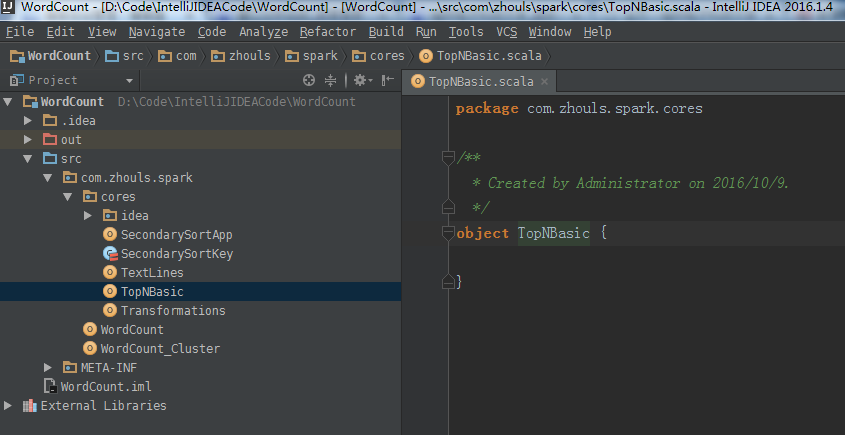Expand the idea package arrow
Screen dimensions: 845x435
point(88,216)
